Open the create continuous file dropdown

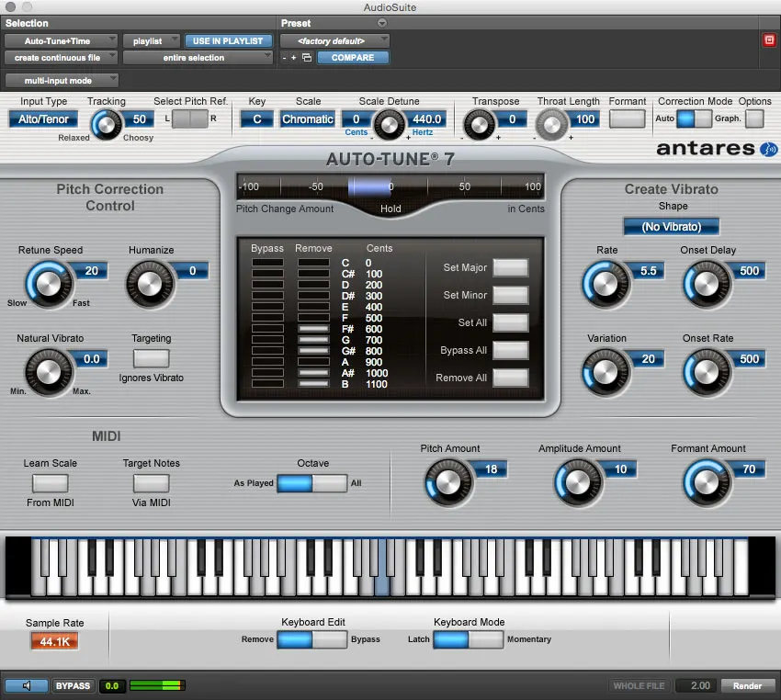coord(61,58)
